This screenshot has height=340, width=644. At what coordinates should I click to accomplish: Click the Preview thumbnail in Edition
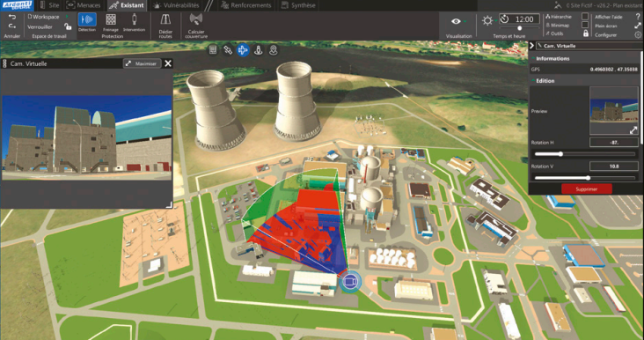tap(613, 111)
